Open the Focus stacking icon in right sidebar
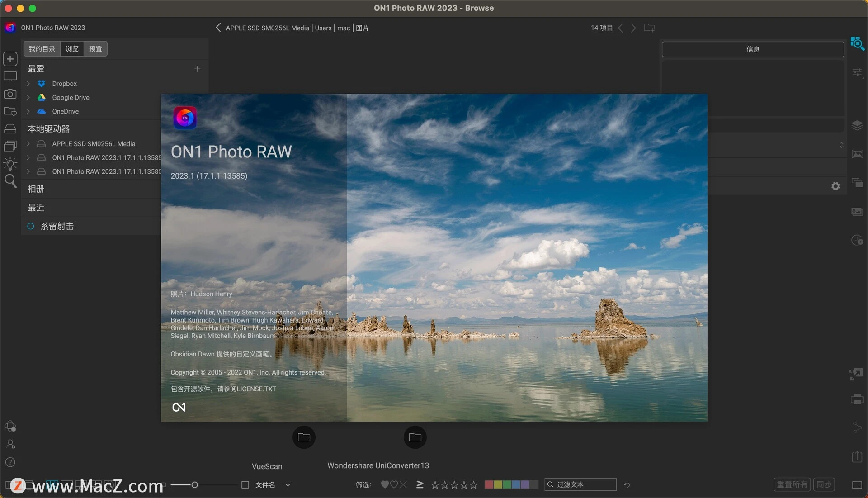This screenshot has width=868, height=498. pos(857,212)
